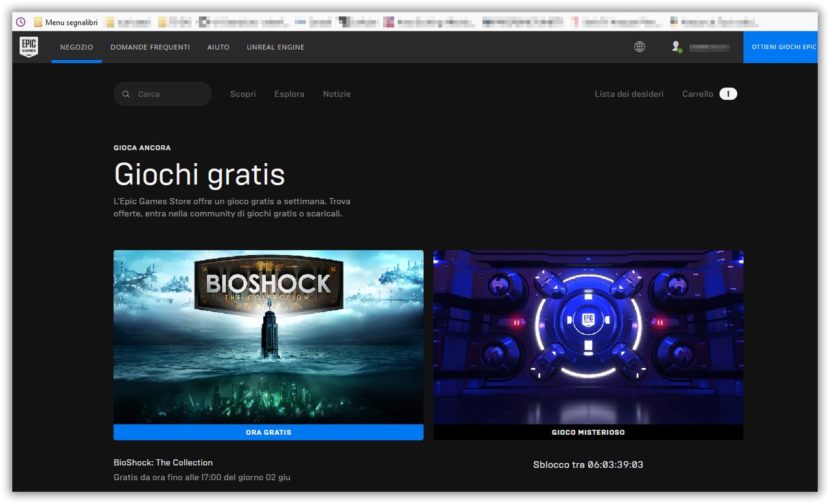Viewport: 830px width, 504px height.
Task: Open the Scopri section
Action: point(243,94)
